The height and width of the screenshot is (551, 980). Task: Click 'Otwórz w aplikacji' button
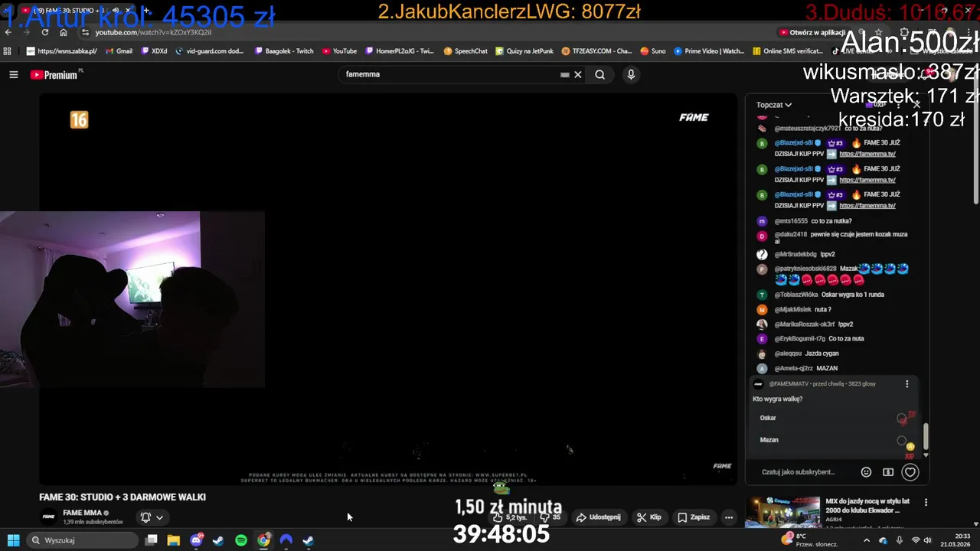pyautogui.click(x=812, y=32)
